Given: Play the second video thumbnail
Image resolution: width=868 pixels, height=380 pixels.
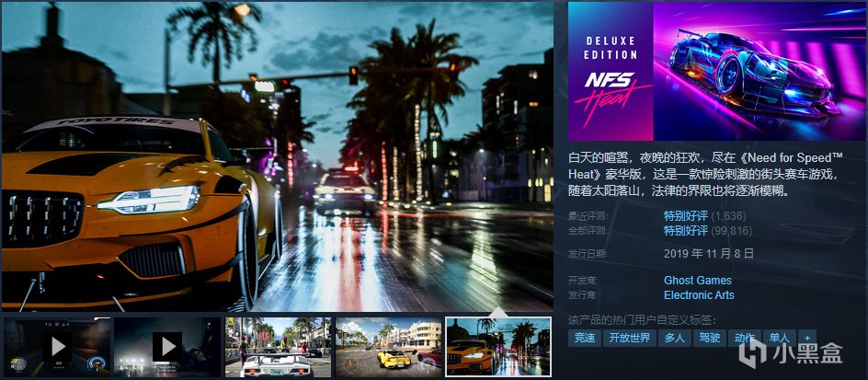Looking at the screenshot, I should (x=167, y=347).
